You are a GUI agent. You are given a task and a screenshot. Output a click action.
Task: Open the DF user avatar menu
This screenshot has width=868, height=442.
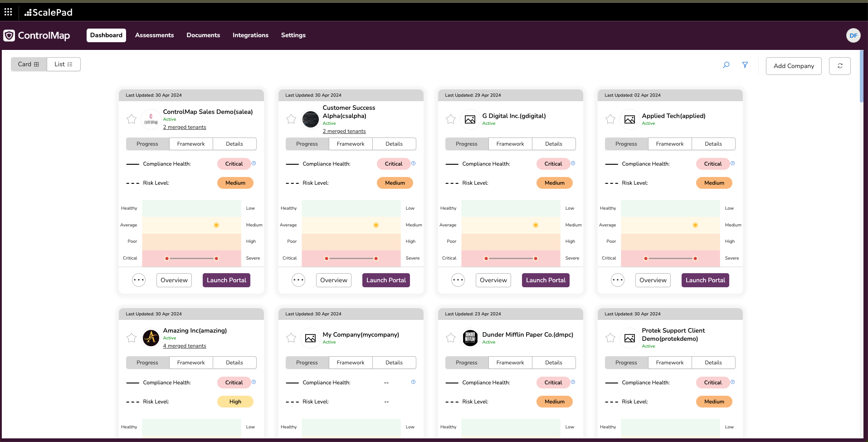pos(853,35)
